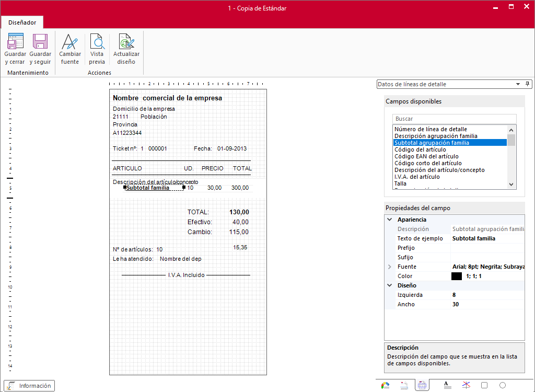Click Guardar y seguir icon

click(x=40, y=41)
